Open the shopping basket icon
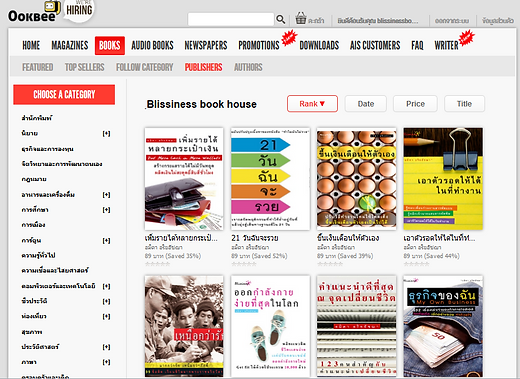The image size is (520, 379). (300, 19)
